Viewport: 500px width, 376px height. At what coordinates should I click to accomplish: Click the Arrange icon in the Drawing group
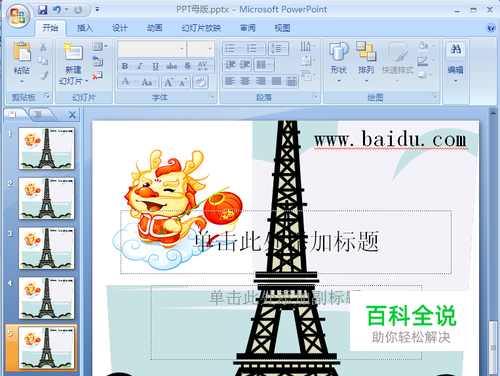tap(366, 51)
